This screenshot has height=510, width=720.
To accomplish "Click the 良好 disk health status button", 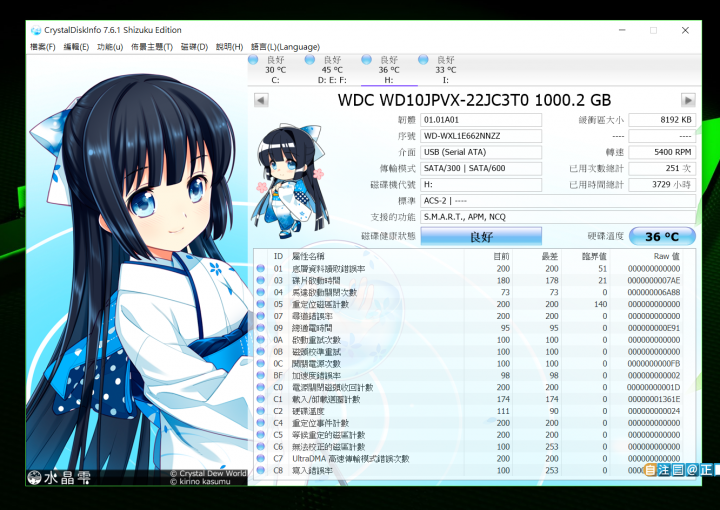I will click(481, 236).
